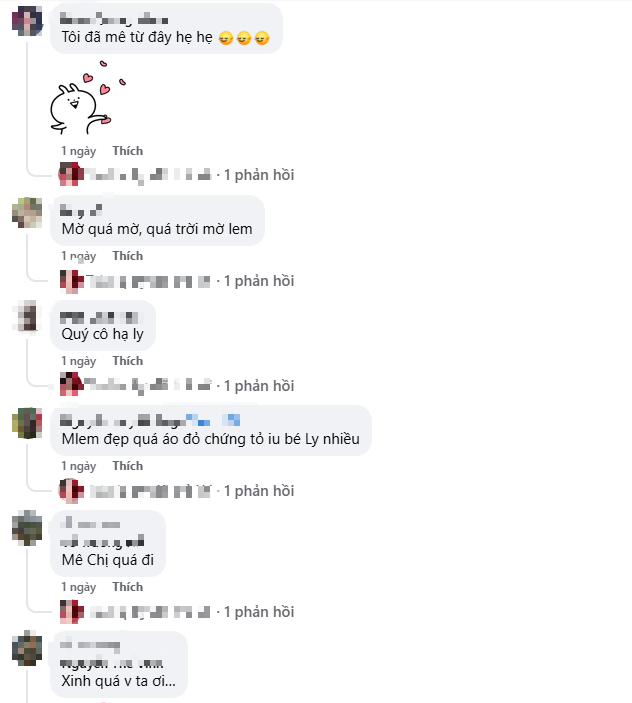
Task: Open avatar beside 'Mlem đẹp quá' comment
Action: [27, 422]
